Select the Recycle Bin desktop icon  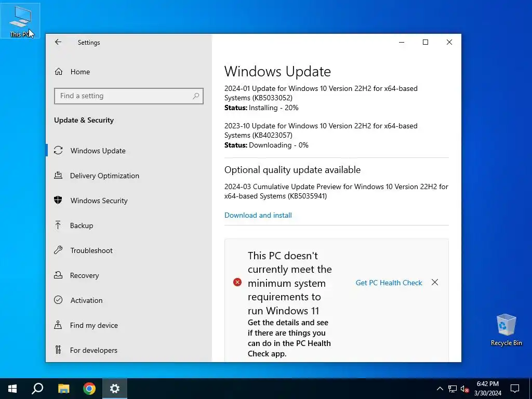pos(506,330)
